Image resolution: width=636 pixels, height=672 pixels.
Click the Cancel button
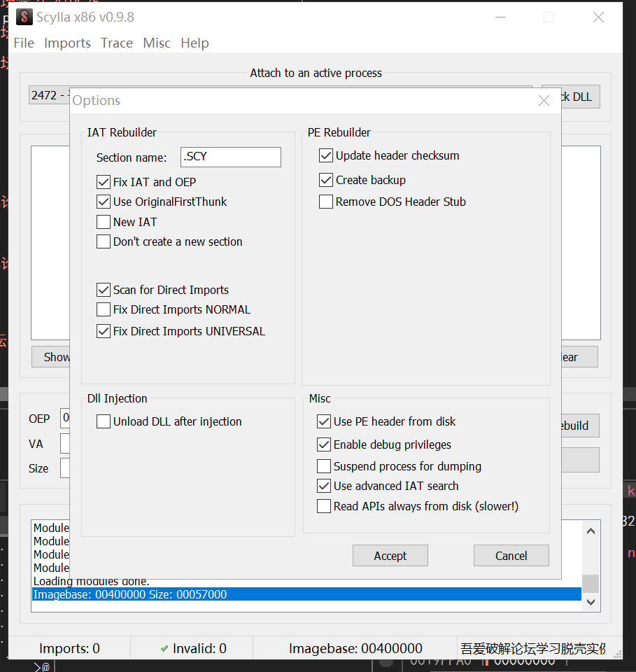tap(511, 556)
